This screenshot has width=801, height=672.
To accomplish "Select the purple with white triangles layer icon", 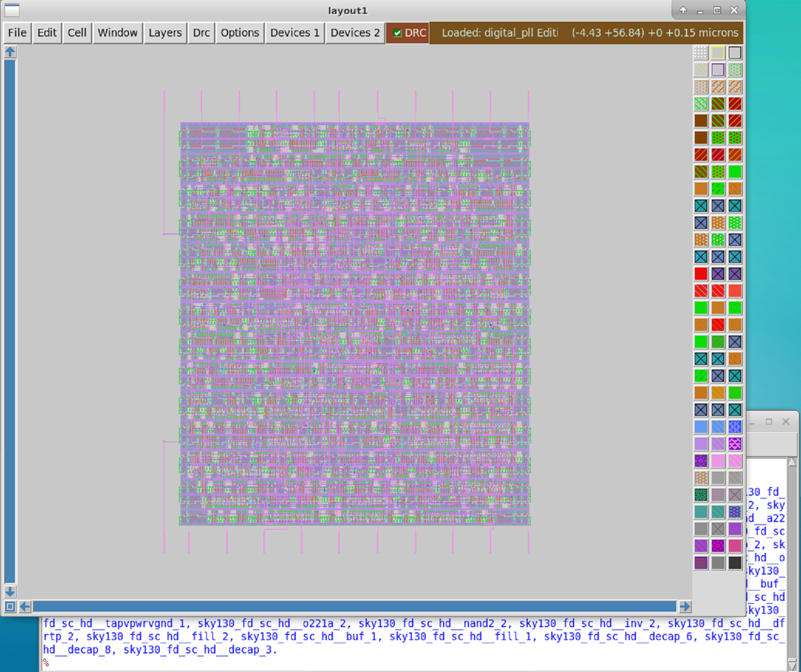I will pyautogui.click(x=735, y=444).
